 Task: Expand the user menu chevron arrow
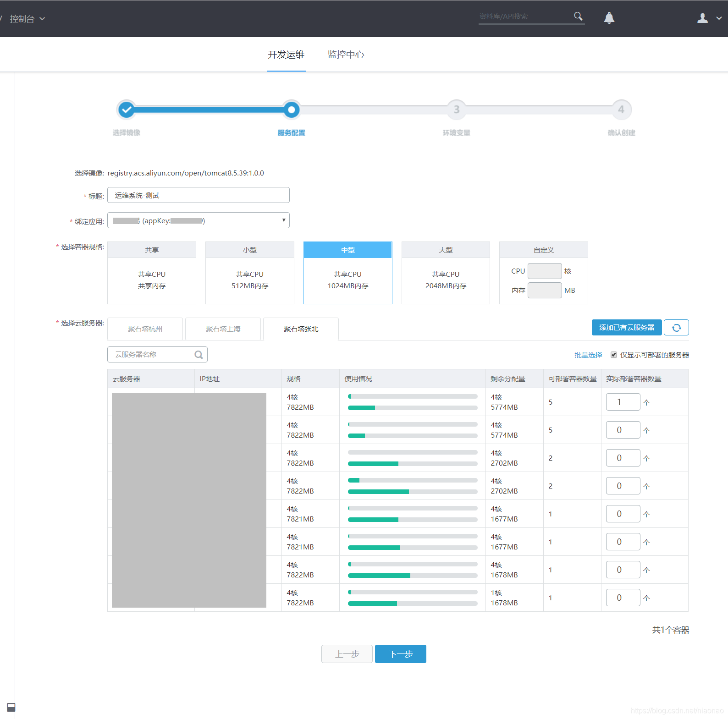(x=719, y=18)
